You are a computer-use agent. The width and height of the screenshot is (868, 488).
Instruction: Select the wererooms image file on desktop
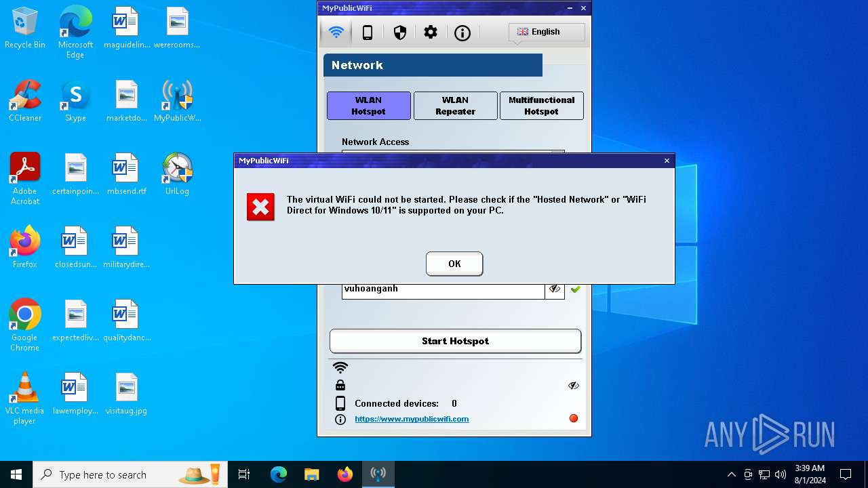177,28
